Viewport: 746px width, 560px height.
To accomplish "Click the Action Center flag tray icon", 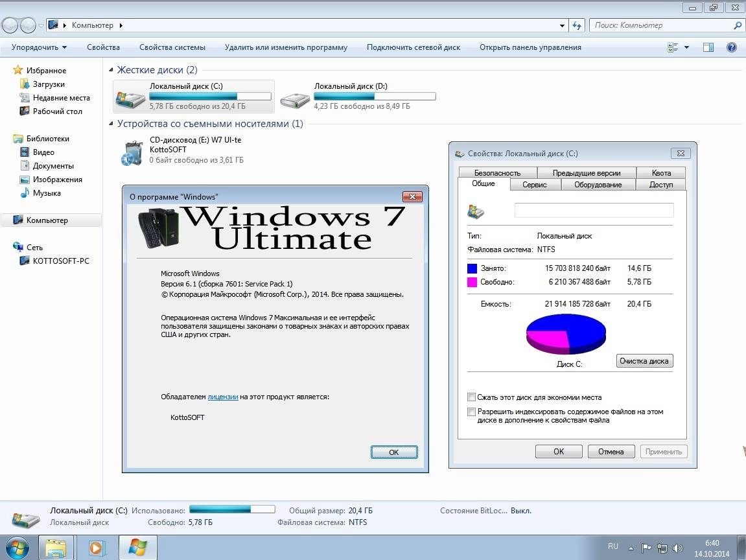I will [x=646, y=548].
